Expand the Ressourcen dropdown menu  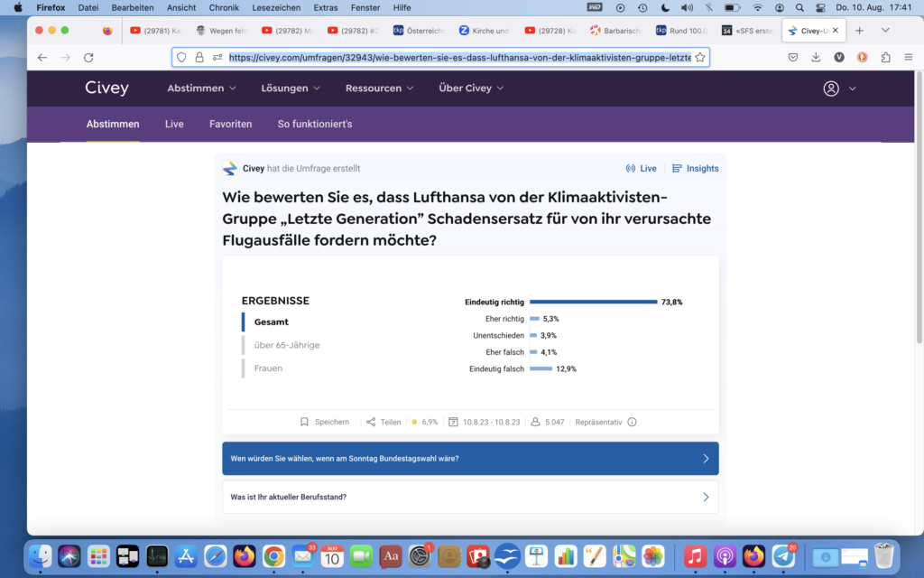[379, 89]
